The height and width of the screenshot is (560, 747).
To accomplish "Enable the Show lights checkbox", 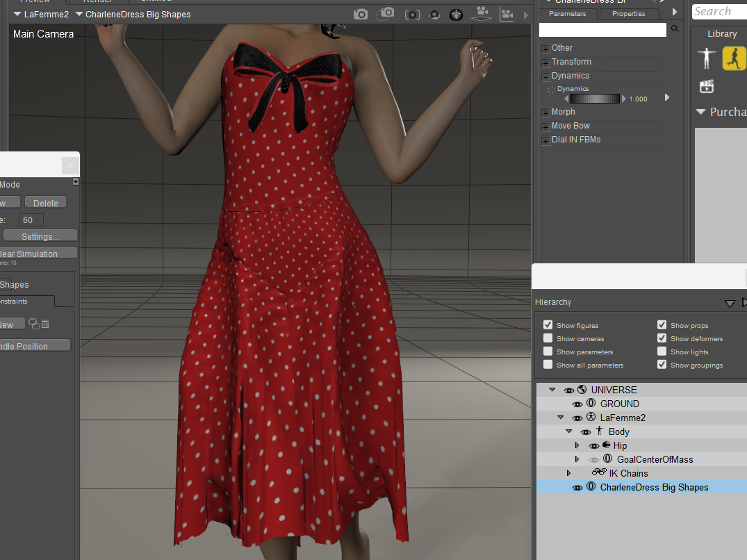I will [662, 352].
